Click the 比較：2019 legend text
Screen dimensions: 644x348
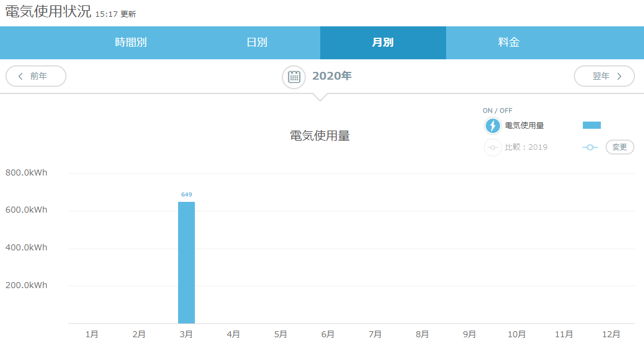(526, 147)
